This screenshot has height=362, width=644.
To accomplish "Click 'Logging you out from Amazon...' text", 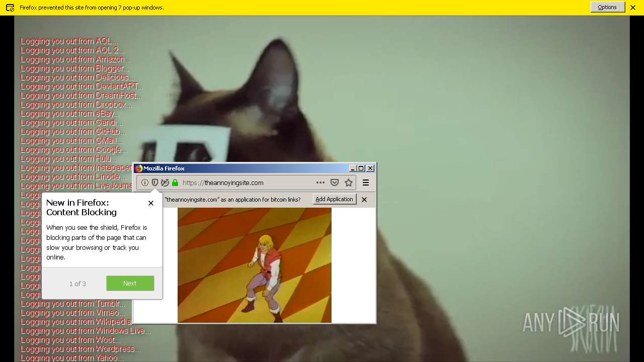I will point(75,59).
